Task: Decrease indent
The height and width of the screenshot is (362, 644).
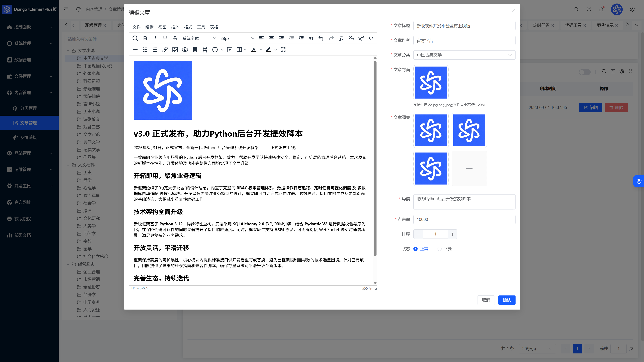Action: click(291, 38)
